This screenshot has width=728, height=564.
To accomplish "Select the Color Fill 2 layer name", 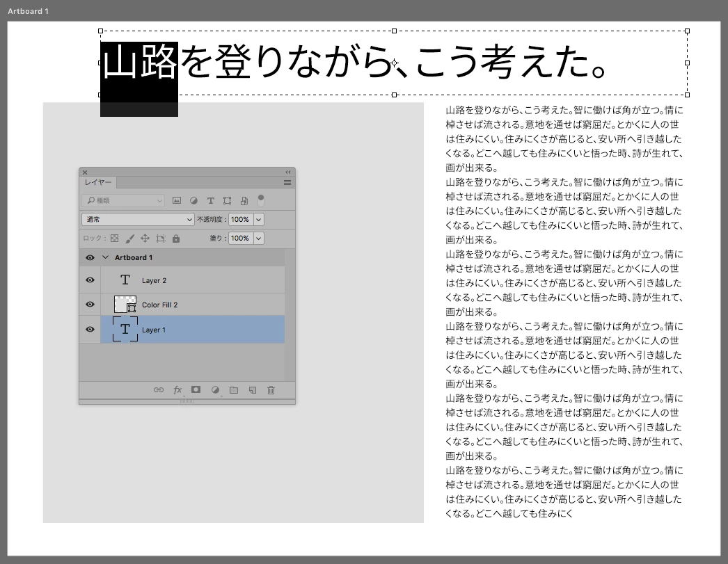I will click(x=159, y=305).
